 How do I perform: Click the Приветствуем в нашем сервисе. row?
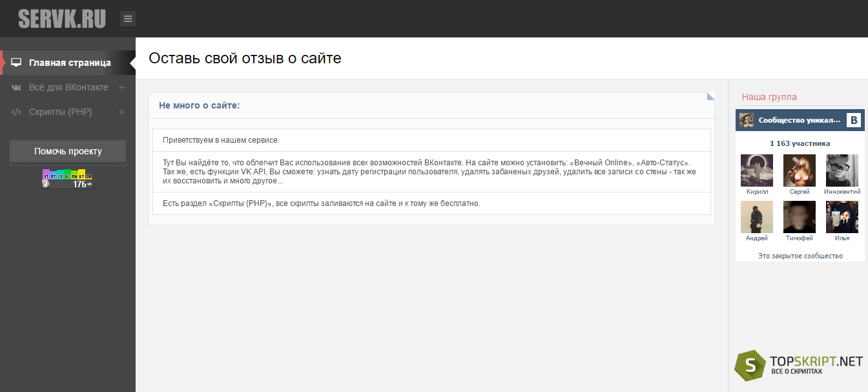(431, 140)
